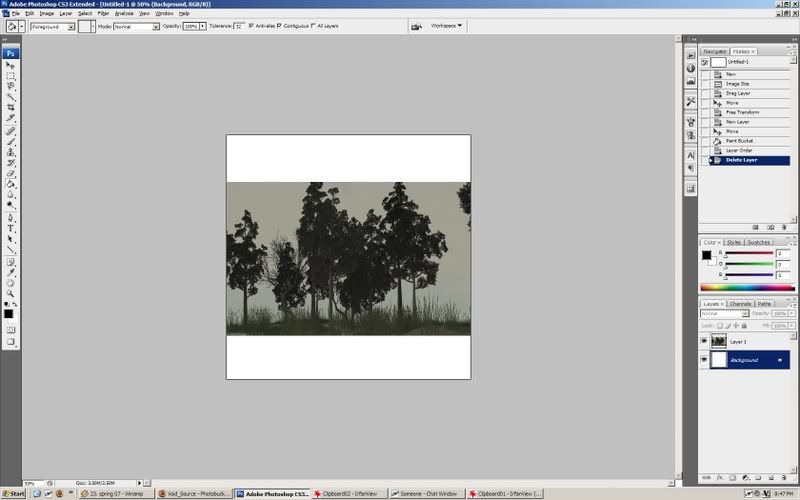Open the Filter menu
Image resolution: width=800 pixels, height=500 pixels.
pyautogui.click(x=103, y=13)
